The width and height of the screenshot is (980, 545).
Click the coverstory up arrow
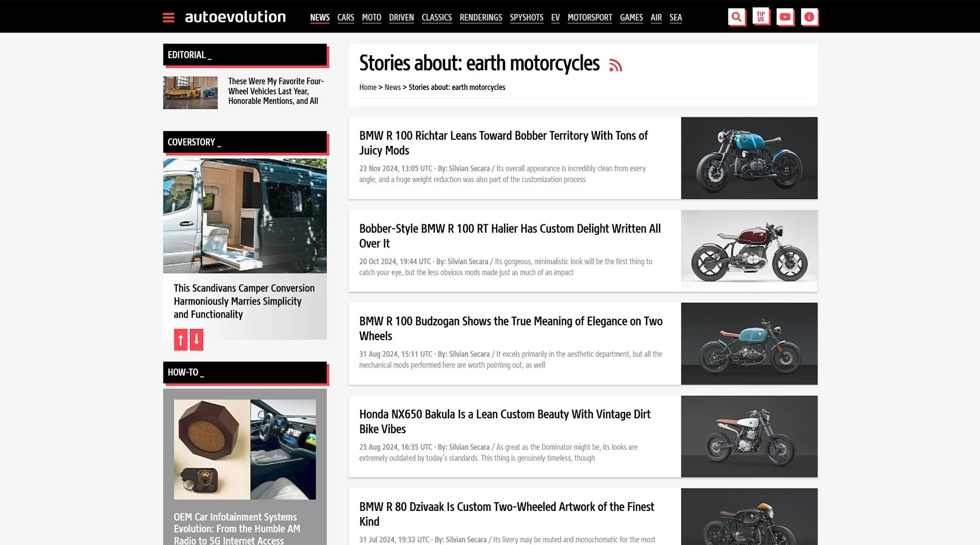[x=180, y=340]
